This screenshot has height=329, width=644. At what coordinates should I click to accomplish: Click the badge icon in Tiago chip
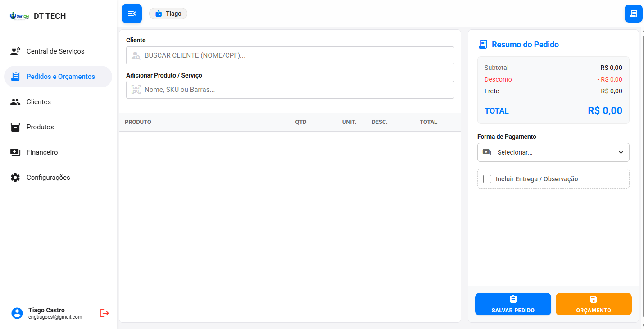point(159,14)
